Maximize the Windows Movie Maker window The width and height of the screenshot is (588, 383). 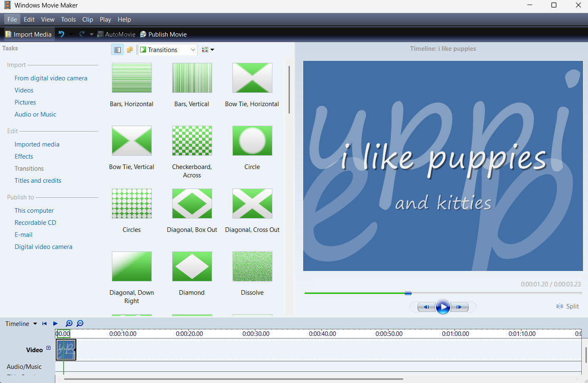(x=554, y=5)
